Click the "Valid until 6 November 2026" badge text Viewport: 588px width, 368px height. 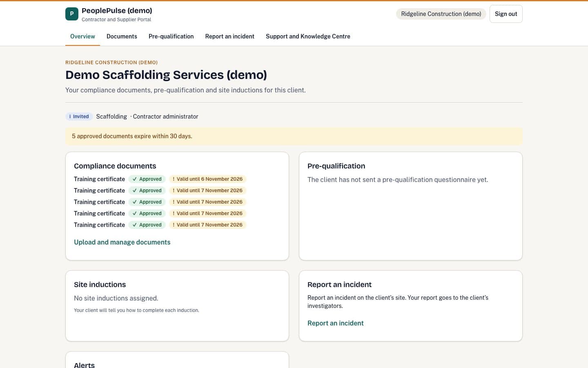click(209, 179)
